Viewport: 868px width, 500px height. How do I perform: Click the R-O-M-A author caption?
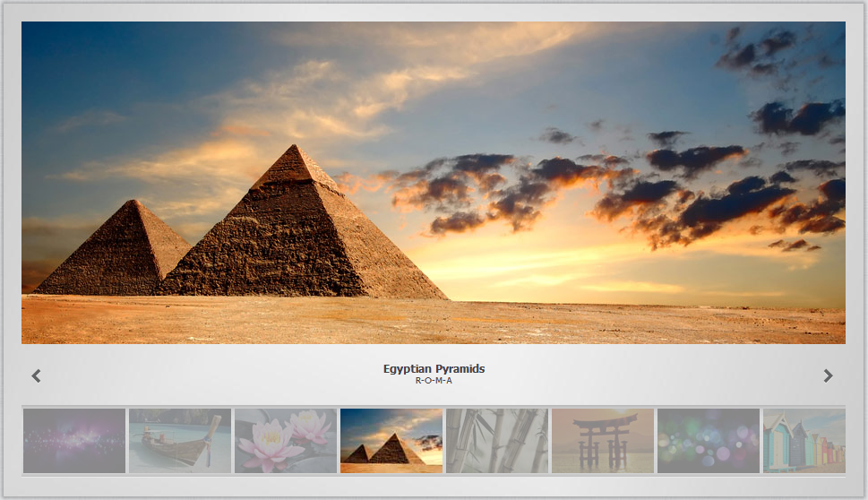coord(434,381)
